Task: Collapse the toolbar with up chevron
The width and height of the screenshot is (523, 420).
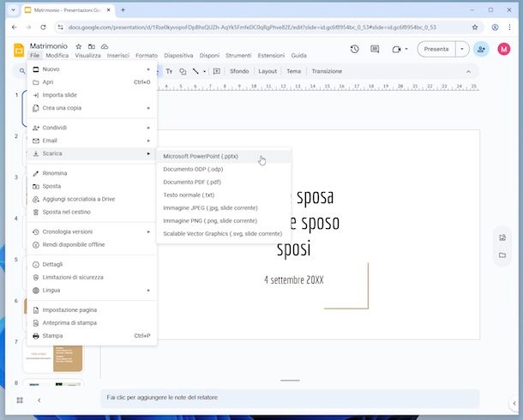Action: [468, 72]
